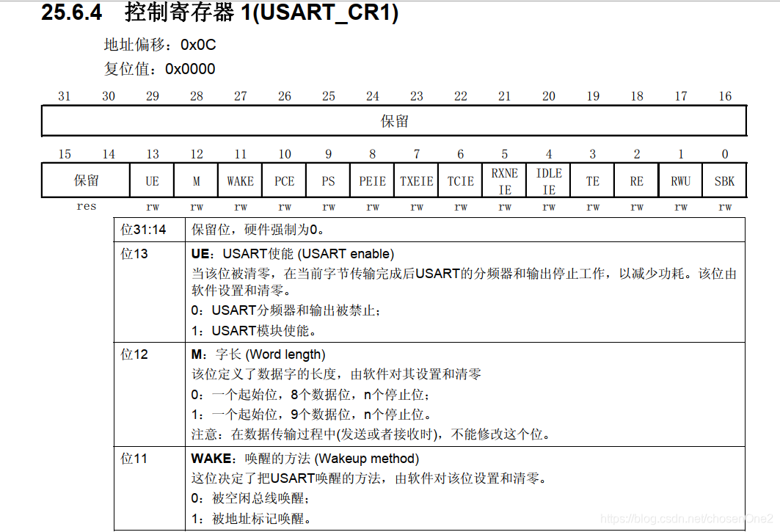Viewport: 780px width, 532px height.
Task: Click the UE bit field cell
Action: point(152,181)
